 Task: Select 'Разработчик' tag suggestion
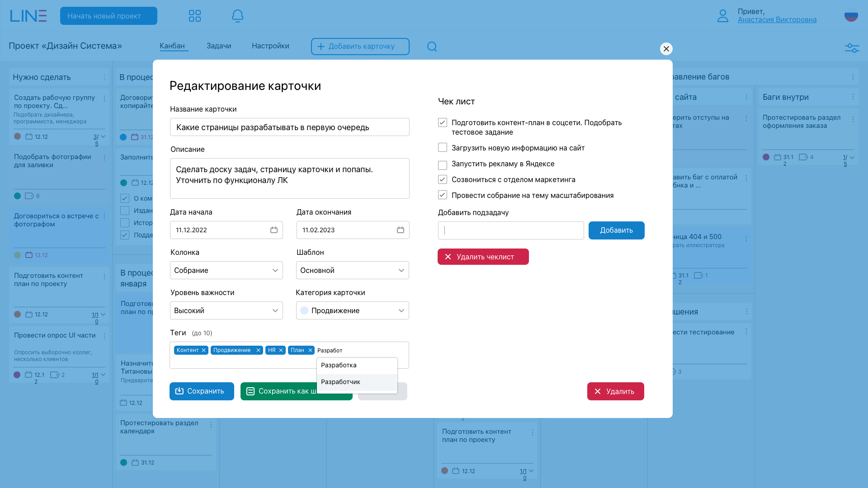(x=341, y=382)
